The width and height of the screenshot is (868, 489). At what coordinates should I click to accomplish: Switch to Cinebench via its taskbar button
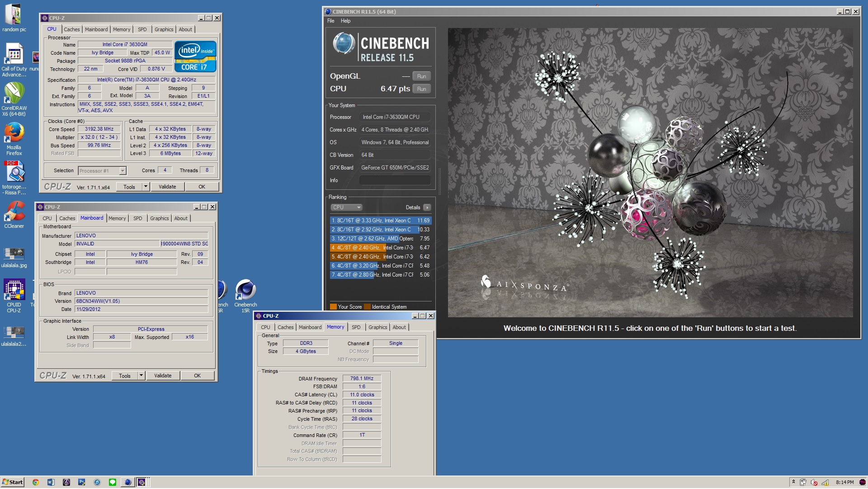tap(128, 483)
